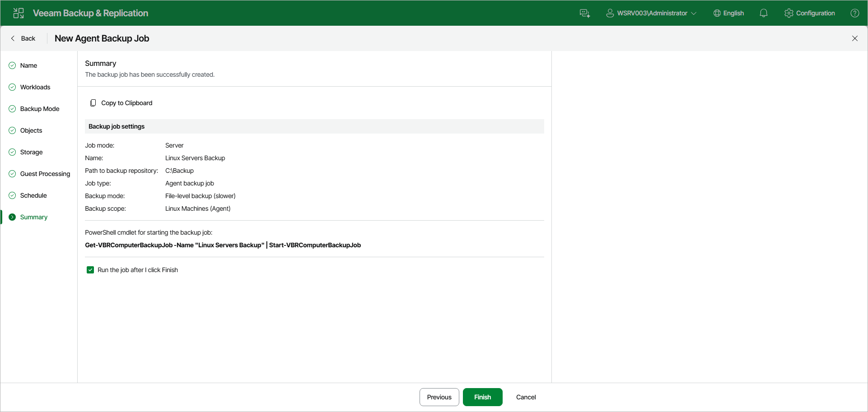Click the user avatar icon beside WSRV003\Administrator
The width and height of the screenshot is (868, 412).
tap(610, 13)
